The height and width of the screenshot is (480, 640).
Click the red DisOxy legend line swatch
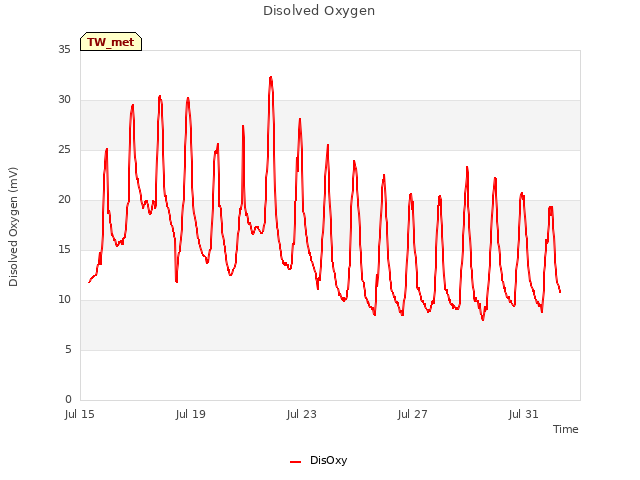[296, 462]
